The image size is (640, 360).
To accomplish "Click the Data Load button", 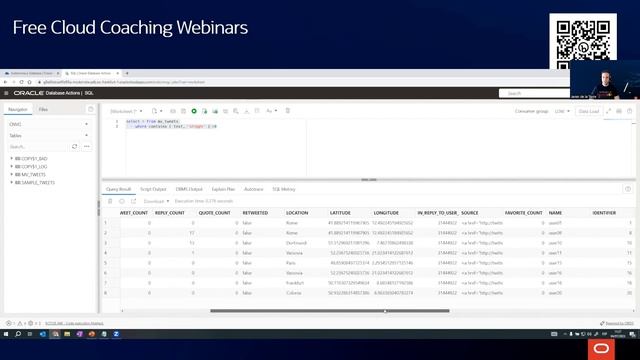I will [x=589, y=111].
